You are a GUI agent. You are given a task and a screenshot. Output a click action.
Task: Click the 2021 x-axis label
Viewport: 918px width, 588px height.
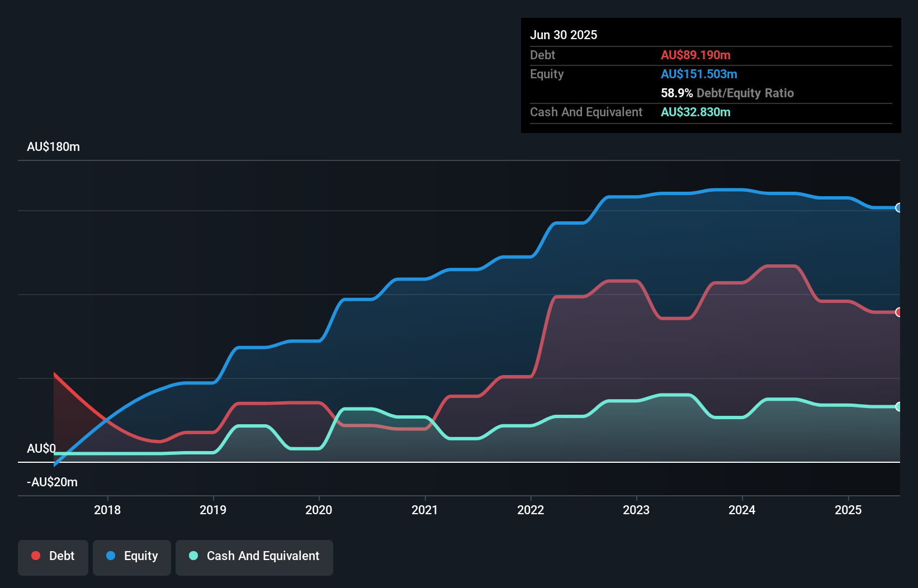click(x=425, y=510)
